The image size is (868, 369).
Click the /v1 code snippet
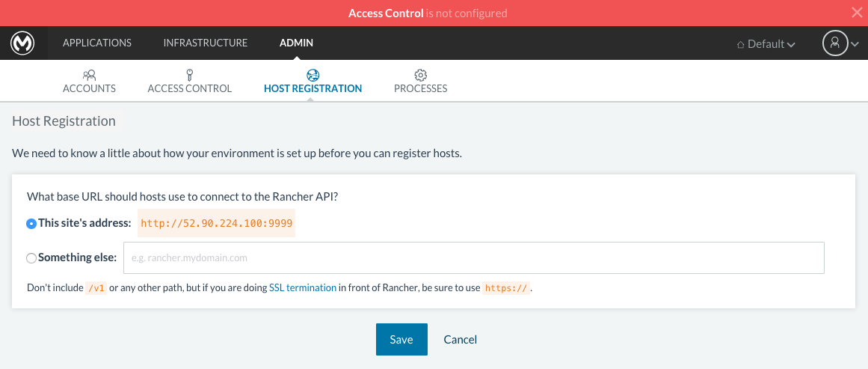point(96,289)
